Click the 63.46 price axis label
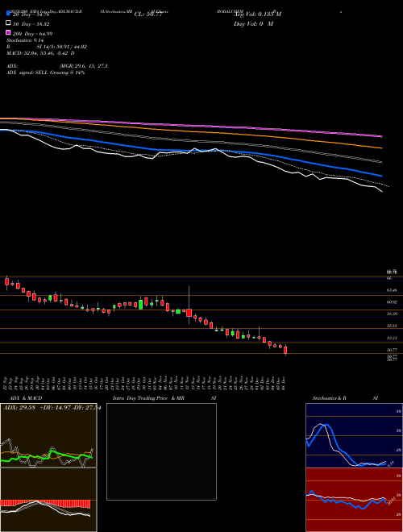The image size is (403, 532). coord(392,290)
